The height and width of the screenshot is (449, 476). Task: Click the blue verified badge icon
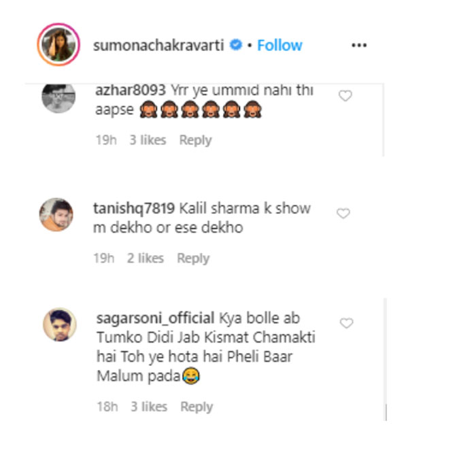pos(236,45)
